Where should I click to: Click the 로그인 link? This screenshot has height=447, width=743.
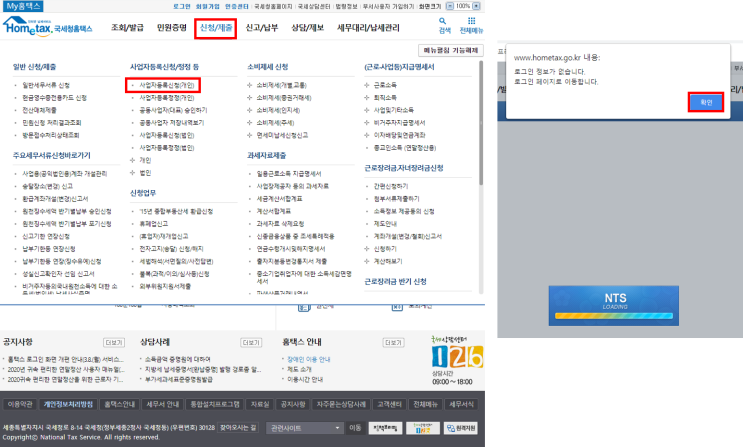pyautogui.click(x=181, y=7)
